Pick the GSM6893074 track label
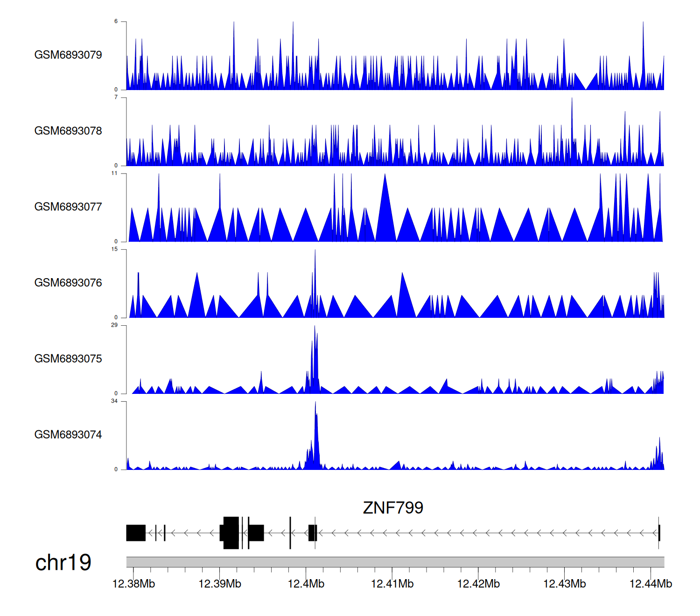This screenshot has height=616, width=700. (68, 435)
